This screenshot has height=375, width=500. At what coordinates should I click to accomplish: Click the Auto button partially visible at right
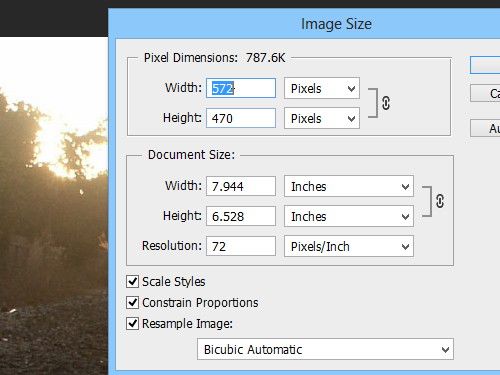(x=485, y=128)
